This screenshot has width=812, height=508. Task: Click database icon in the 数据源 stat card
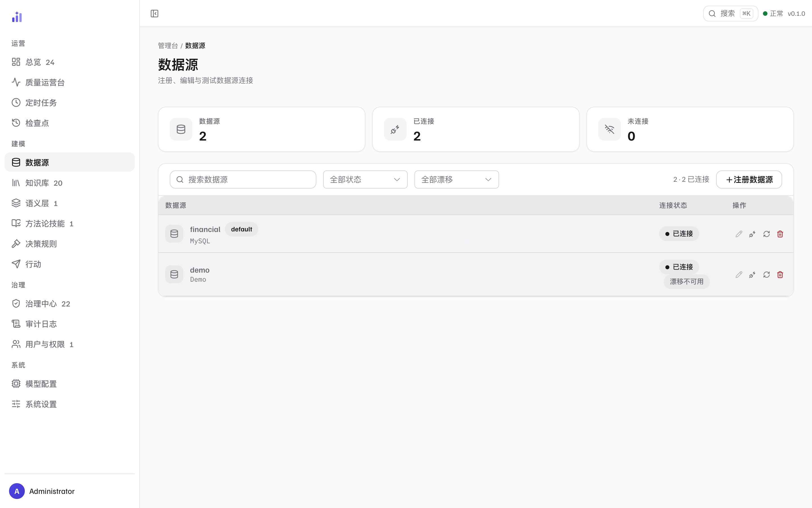tap(181, 129)
